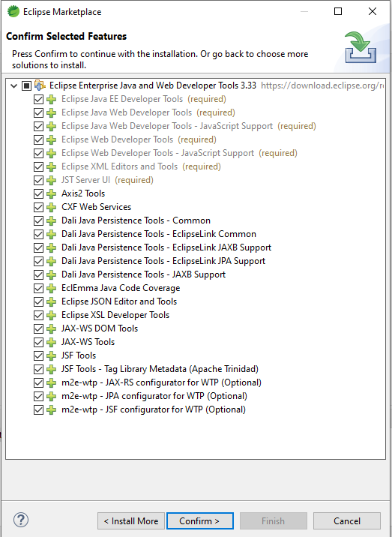Click the install download arrow banner icon

pyautogui.click(x=361, y=47)
